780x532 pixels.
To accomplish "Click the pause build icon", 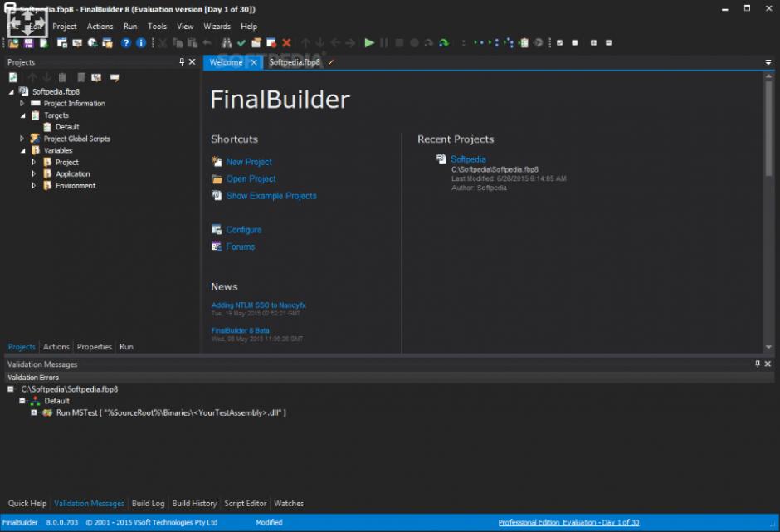I will click(384, 43).
